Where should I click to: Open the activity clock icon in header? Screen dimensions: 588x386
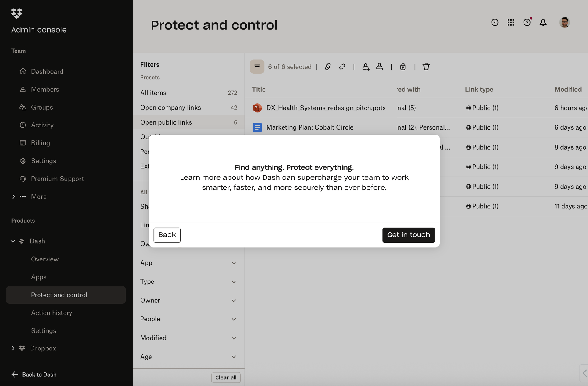[x=495, y=22]
